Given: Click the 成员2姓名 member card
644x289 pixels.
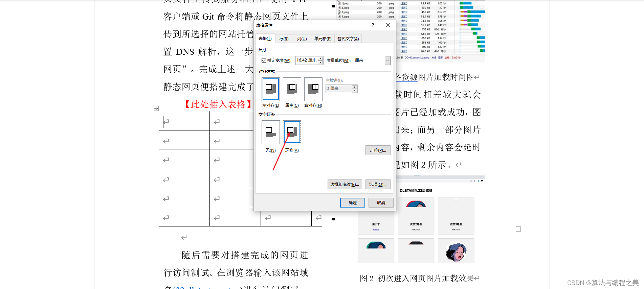Looking at the screenshot, I should coord(416,216).
